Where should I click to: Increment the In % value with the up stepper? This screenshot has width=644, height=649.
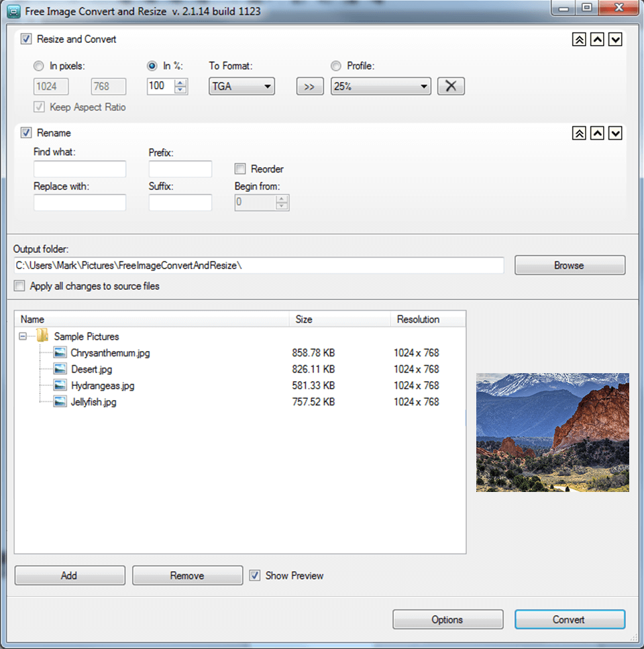coord(180,82)
